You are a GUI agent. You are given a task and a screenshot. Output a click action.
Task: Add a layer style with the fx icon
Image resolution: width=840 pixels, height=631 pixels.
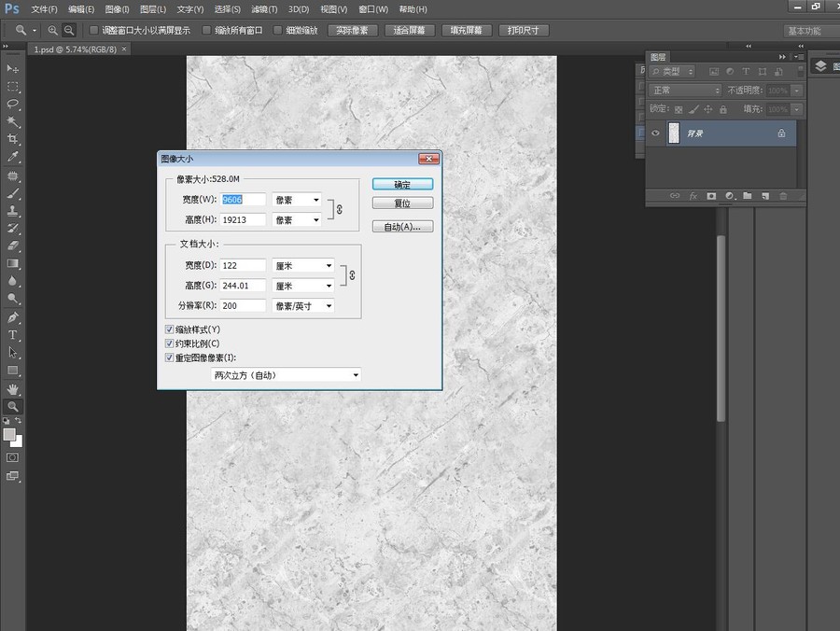(693, 196)
